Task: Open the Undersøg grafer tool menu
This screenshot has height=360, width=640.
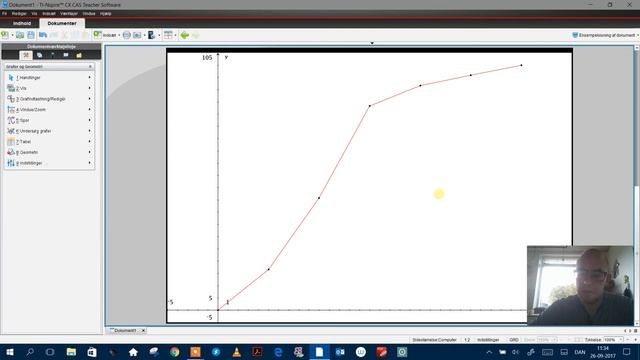Action: click(49, 131)
